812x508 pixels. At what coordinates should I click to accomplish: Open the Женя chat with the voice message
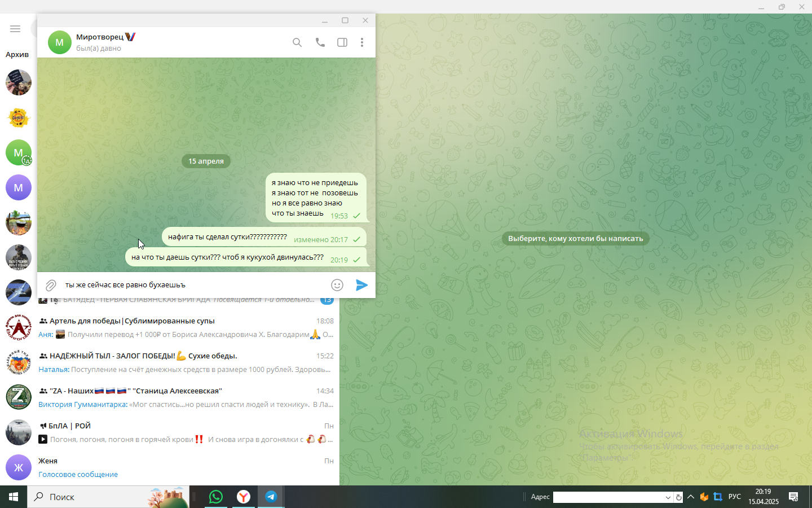pos(170,467)
